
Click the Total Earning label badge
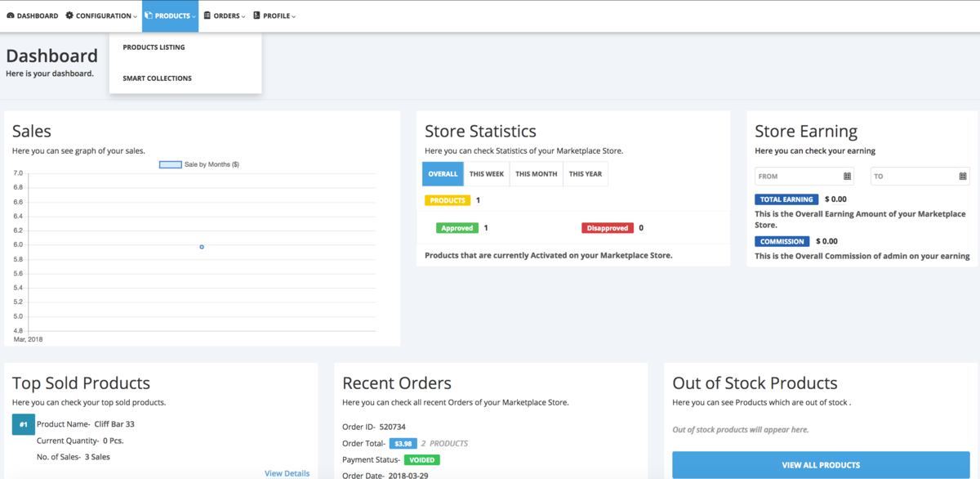tap(786, 199)
